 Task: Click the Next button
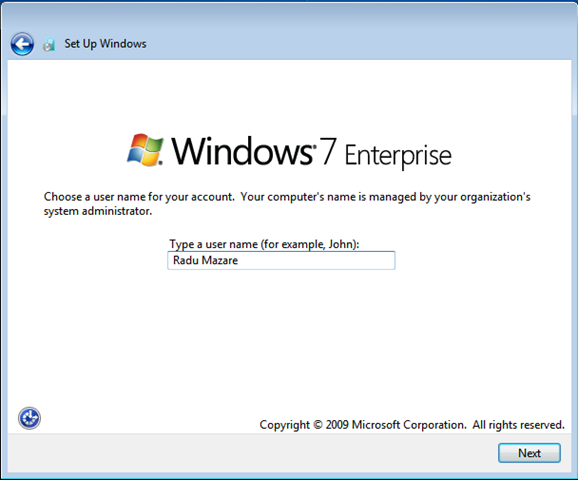[x=529, y=453]
